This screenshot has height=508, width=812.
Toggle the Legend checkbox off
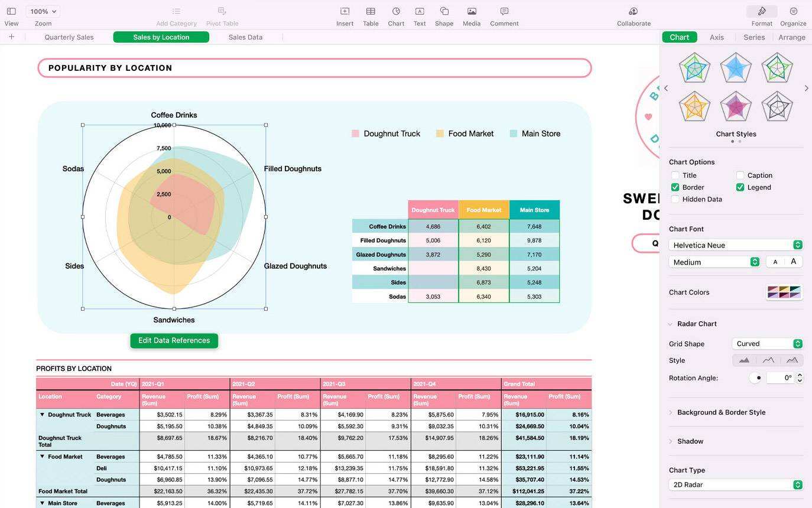pos(740,187)
